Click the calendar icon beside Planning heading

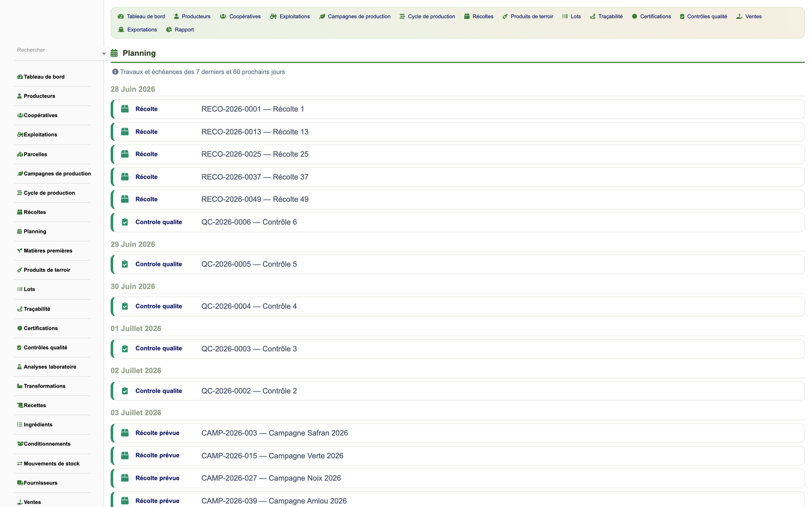(x=114, y=53)
